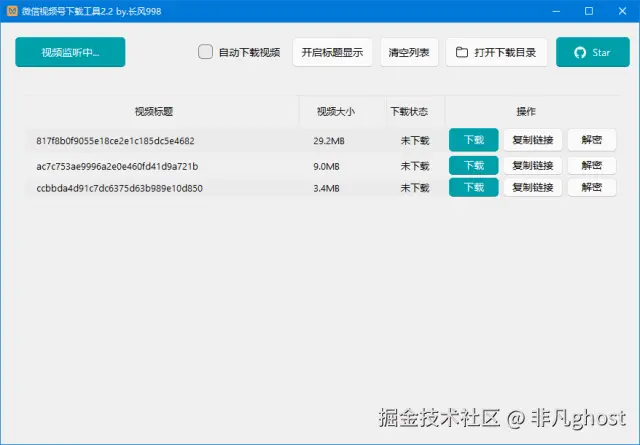Select title ac7c753ae9996a2e0e460fd41d9a721b
Screen dimensions: 640x445
(117, 167)
